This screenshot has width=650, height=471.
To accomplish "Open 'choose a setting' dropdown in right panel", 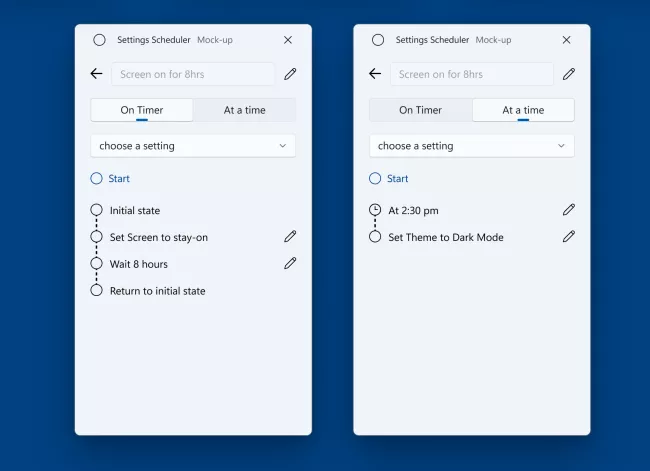I will [471, 146].
